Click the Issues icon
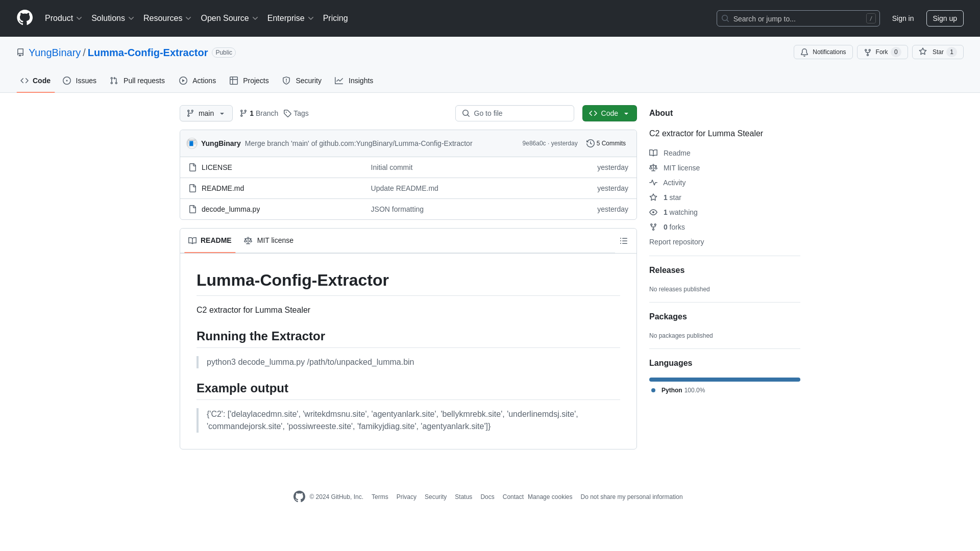 tap(67, 81)
